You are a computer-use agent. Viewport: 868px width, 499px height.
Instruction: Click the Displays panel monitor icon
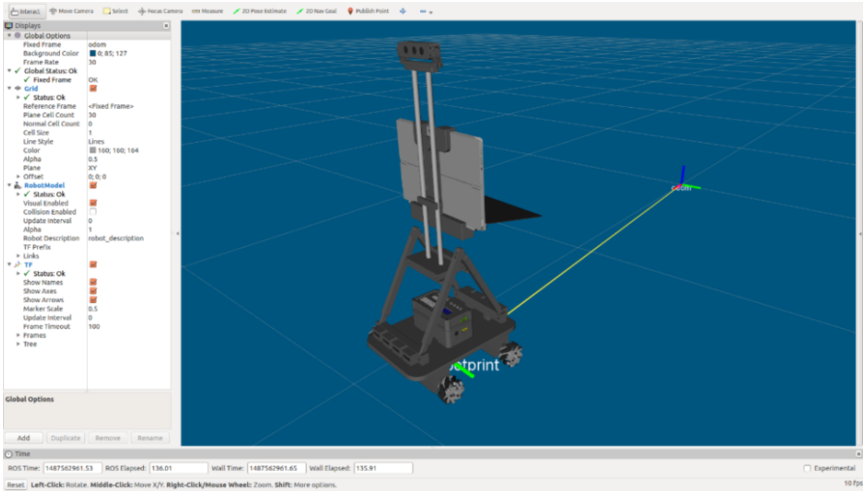[9, 25]
